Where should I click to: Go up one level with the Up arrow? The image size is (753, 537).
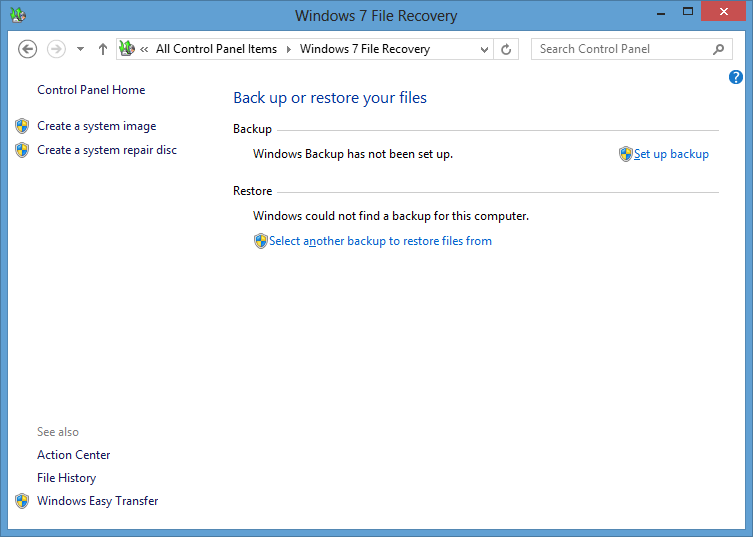point(102,49)
